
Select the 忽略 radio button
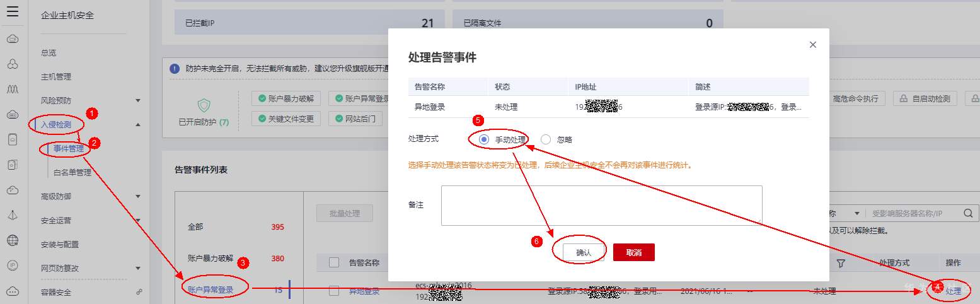(546, 139)
